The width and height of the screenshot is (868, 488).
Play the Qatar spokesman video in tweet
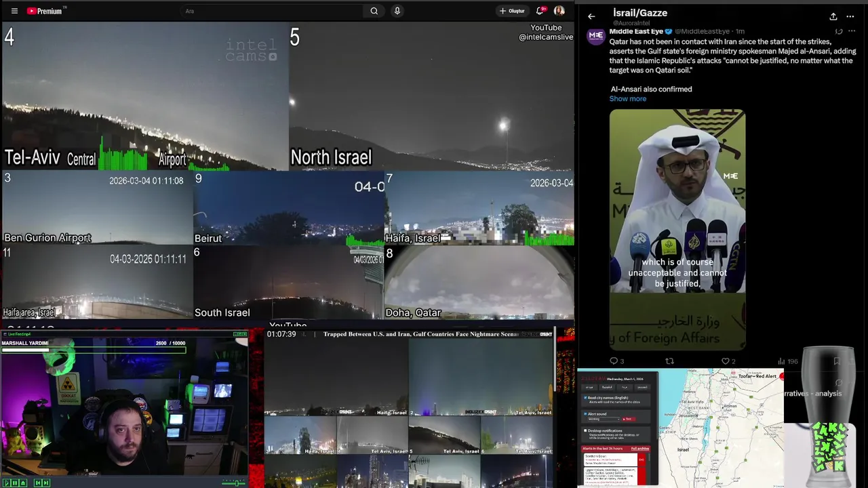677,230
